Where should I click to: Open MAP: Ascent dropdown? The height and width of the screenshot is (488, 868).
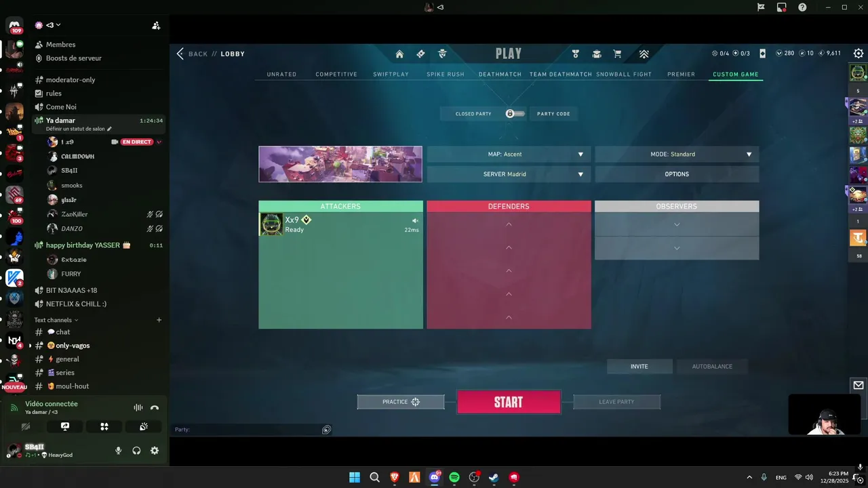tap(509, 154)
